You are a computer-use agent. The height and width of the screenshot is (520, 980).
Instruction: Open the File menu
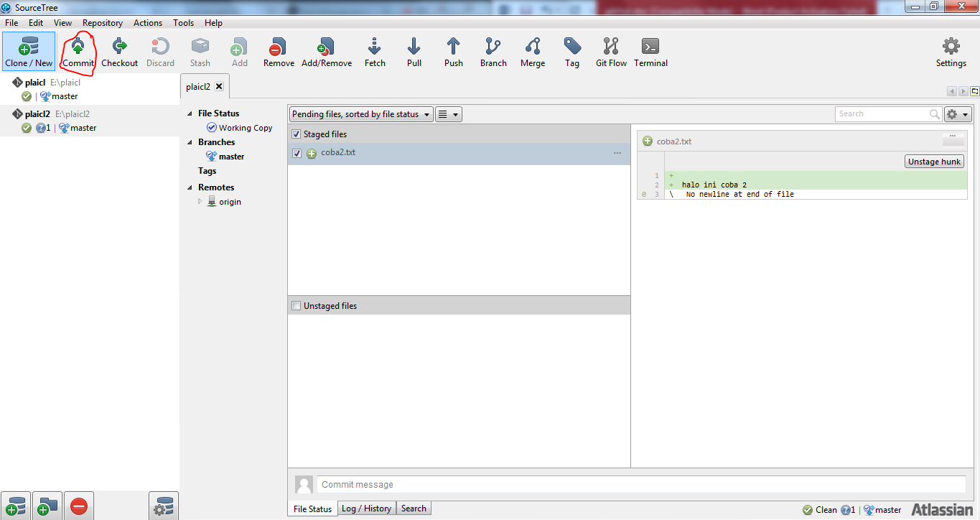(11, 23)
